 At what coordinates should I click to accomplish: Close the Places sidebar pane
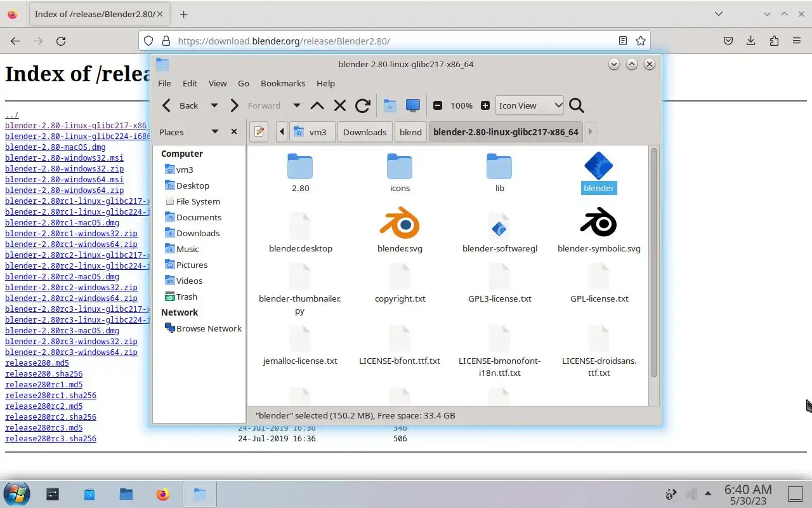point(234,131)
